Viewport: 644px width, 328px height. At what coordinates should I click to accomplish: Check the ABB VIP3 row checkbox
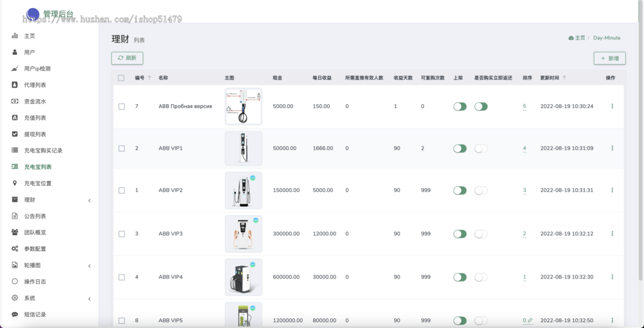tap(122, 234)
